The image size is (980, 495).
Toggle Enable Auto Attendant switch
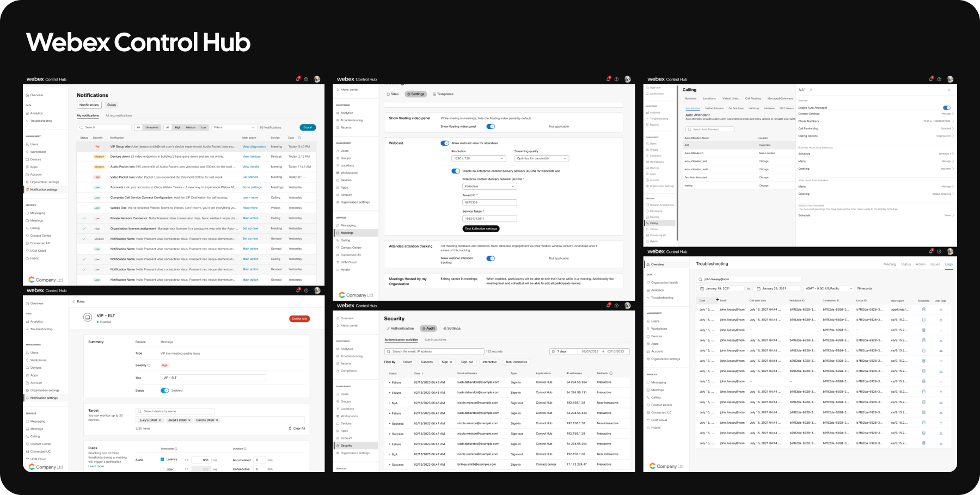947,108
